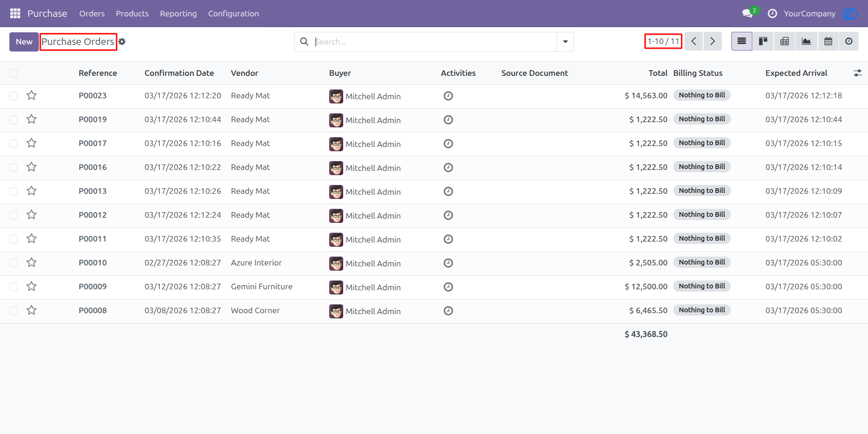This screenshot has height=434, width=868.
Task: Tick the select-all header checkbox
Action: 14,73
